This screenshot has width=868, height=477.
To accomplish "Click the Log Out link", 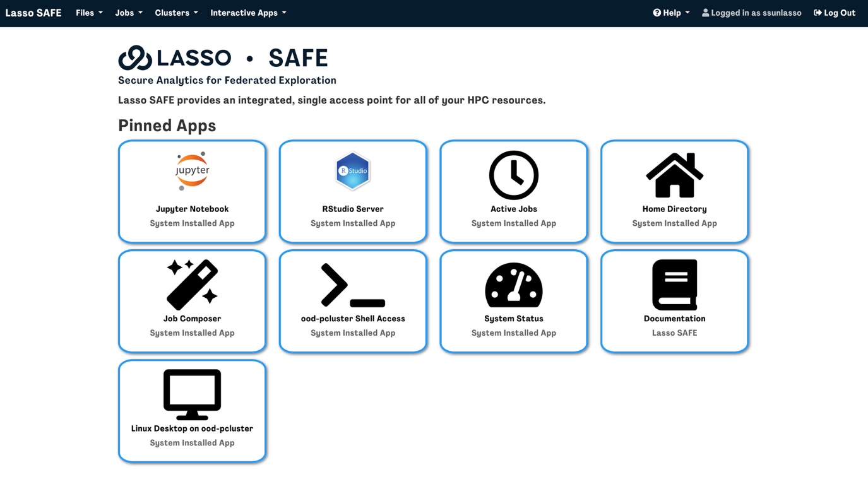I will coord(835,13).
